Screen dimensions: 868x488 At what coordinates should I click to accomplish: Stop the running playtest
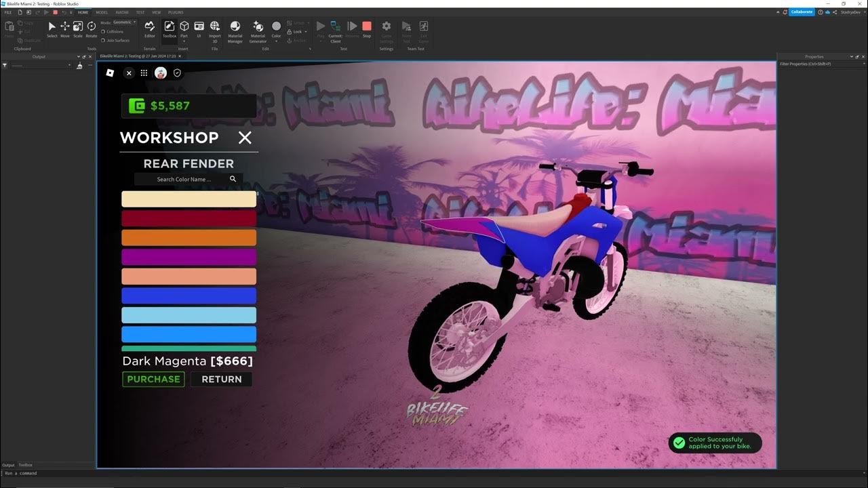click(367, 29)
